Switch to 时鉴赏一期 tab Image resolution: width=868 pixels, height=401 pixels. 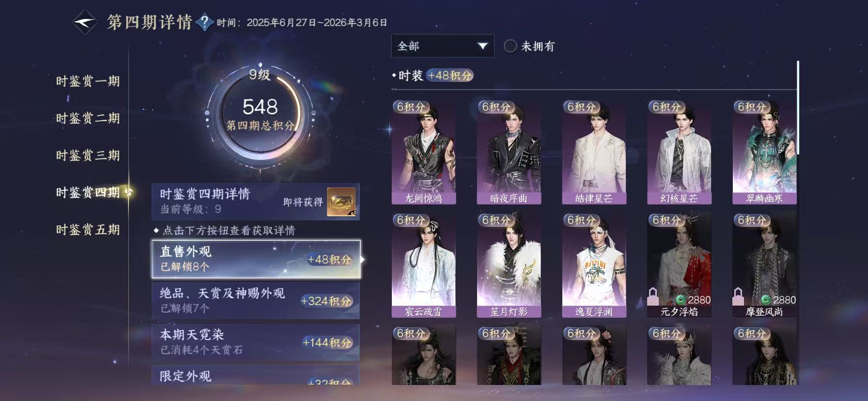88,81
